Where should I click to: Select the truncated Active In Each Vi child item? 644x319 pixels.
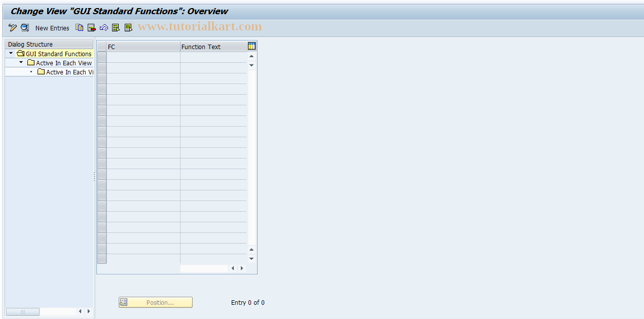69,72
